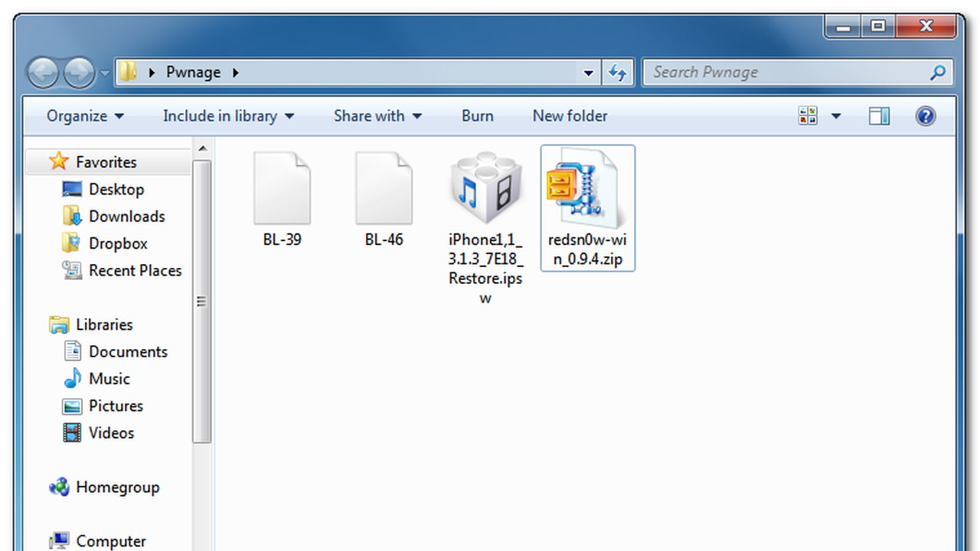Select Favorites in the navigation pane

click(106, 162)
